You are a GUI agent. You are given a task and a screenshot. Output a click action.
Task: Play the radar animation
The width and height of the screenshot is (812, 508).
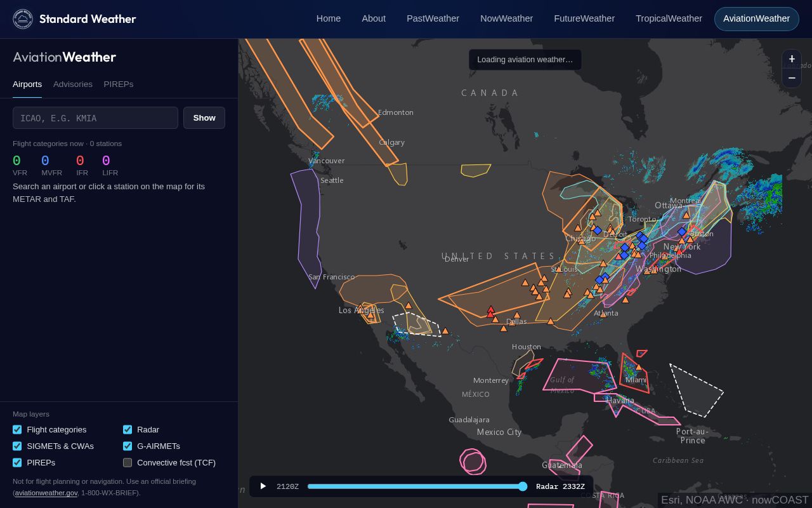(263, 486)
